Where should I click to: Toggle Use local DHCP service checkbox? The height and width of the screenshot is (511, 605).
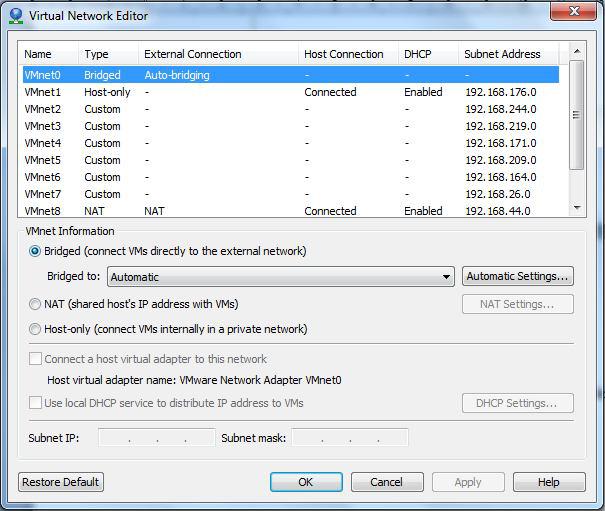point(35,403)
